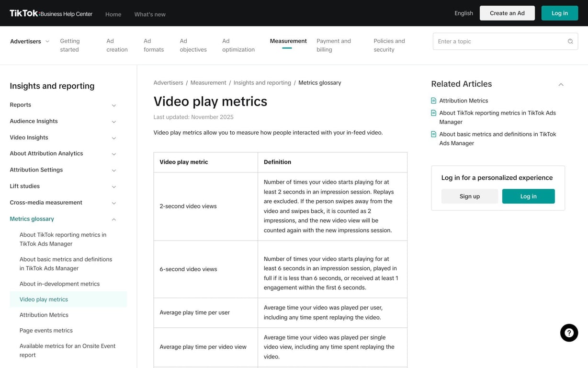The width and height of the screenshot is (588, 368).
Task: Click the Attribution Metrics document icon
Action: point(433,101)
